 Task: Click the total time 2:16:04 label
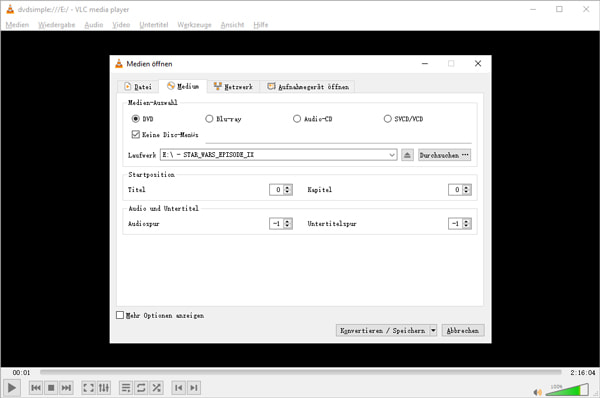pyautogui.click(x=582, y=372)
